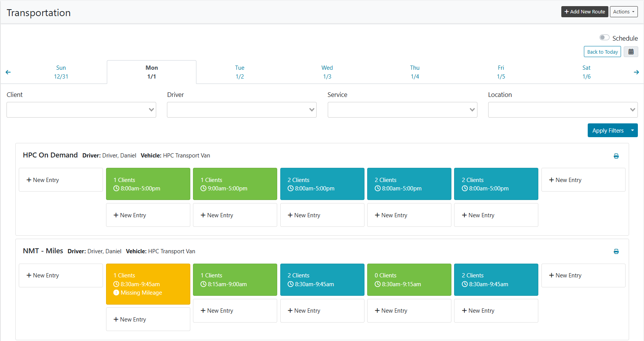The width and height of the screenshot is (644, 341).
Task: Open the Client filter dropdown
Action: (x=81, y=110)
